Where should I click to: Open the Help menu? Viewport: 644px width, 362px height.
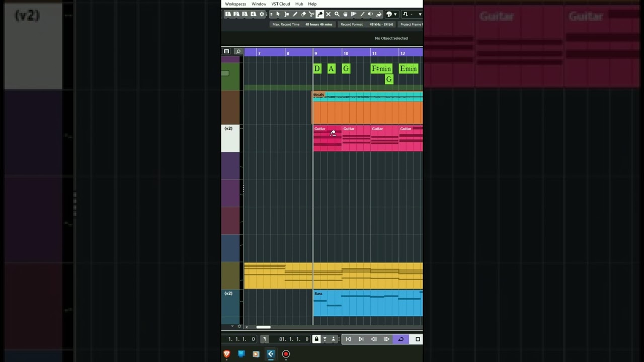pyautogui.click(x=312, y=4)
